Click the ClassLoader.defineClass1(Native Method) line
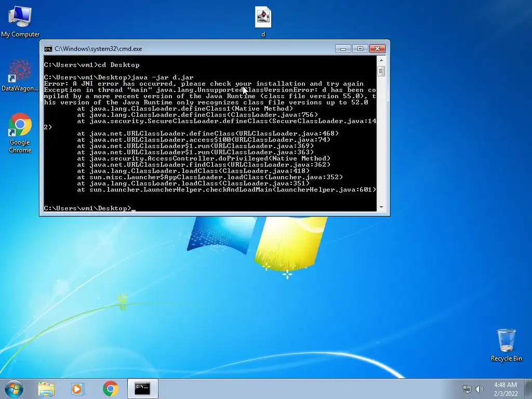 [185, 109]
